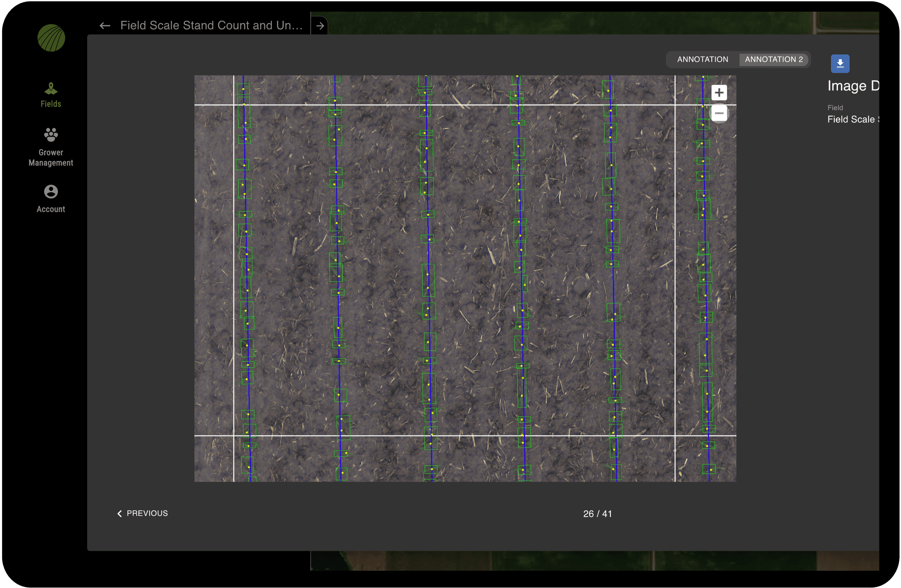This screenshot has height=588, width=901.
Task: Click the '26 / 41' image counter
Action: pos(597,514)
